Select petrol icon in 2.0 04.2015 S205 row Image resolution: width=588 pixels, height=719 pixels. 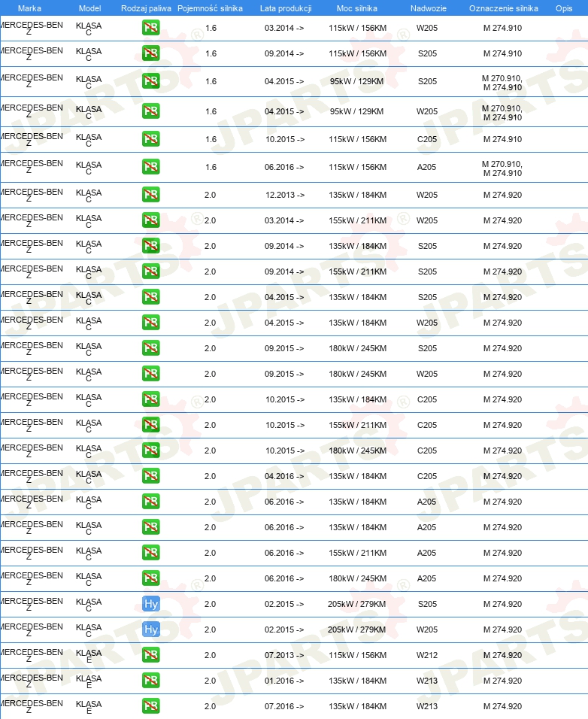[x=151, y=297]
